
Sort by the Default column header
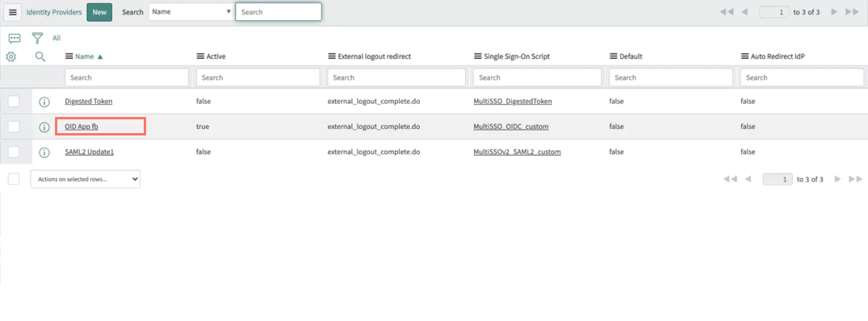coord(631,56)
